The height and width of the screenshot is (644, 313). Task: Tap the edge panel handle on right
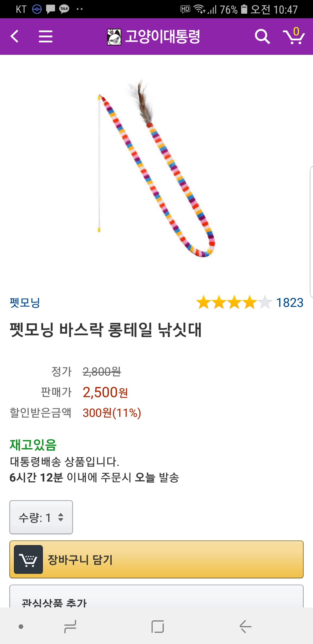tap(311, 232)
